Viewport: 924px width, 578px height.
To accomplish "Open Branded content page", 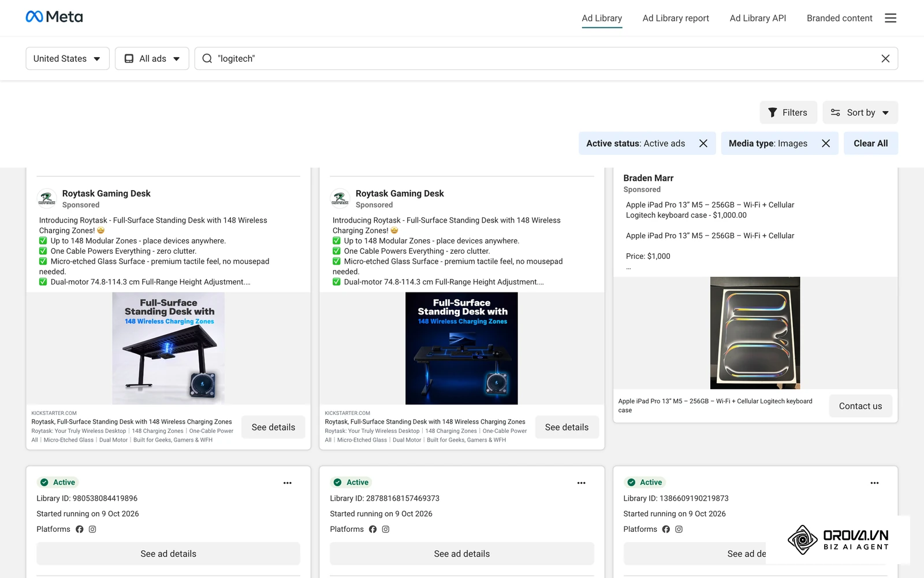I will pos(839,18).
